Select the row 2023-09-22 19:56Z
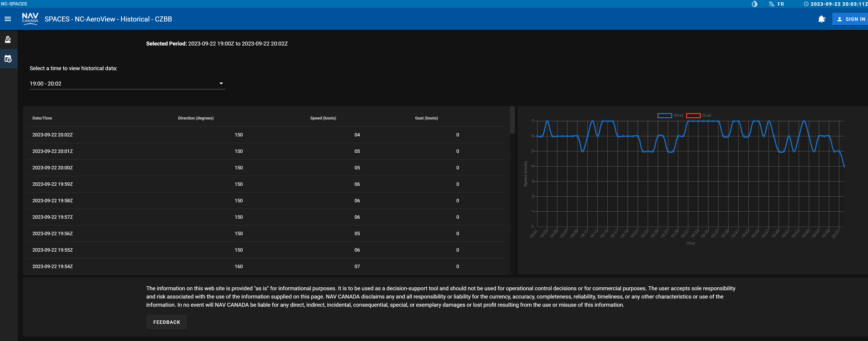Image resolution: width=868 pixels, height=341 pixels. point(266,234)
